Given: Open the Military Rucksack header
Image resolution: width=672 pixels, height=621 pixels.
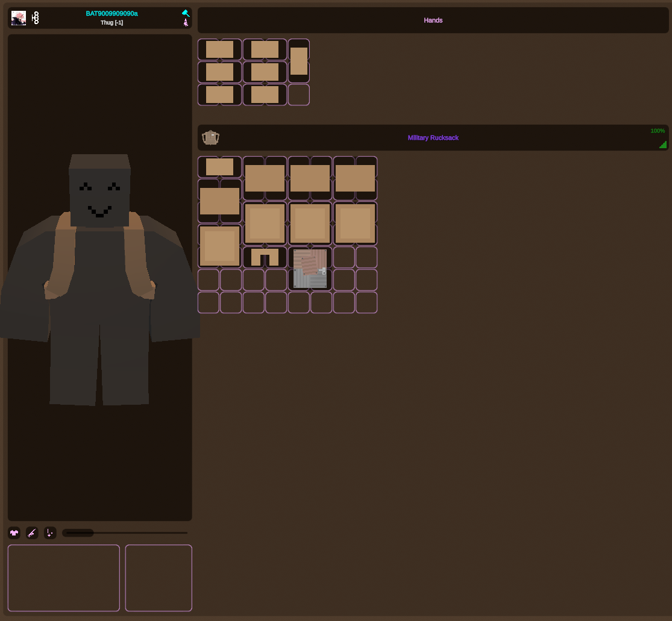Looking at the screenshot, I should click(433, 137).
